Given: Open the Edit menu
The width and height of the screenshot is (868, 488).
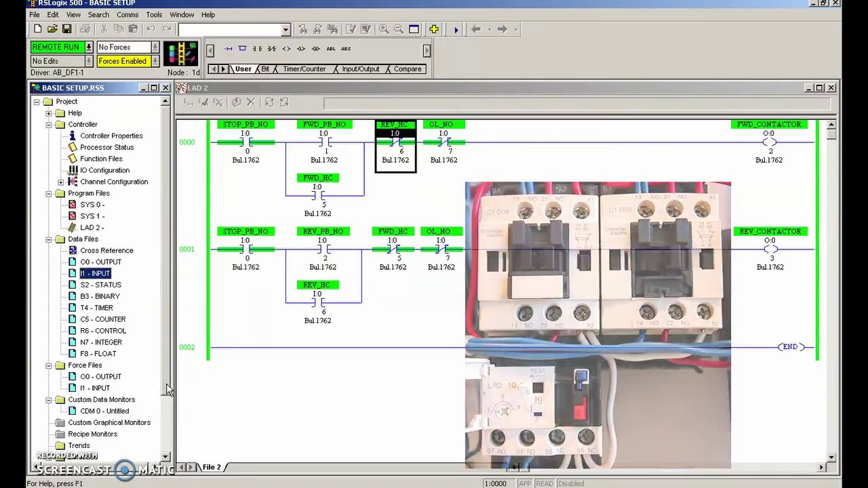Looking at the screenshot, I should 52,14.
